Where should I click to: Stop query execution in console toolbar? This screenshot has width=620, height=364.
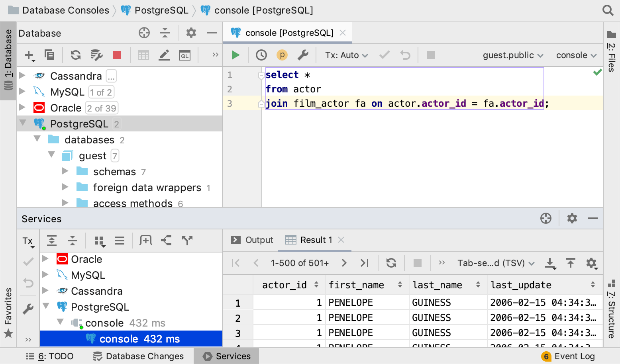(x=431, y=55)
